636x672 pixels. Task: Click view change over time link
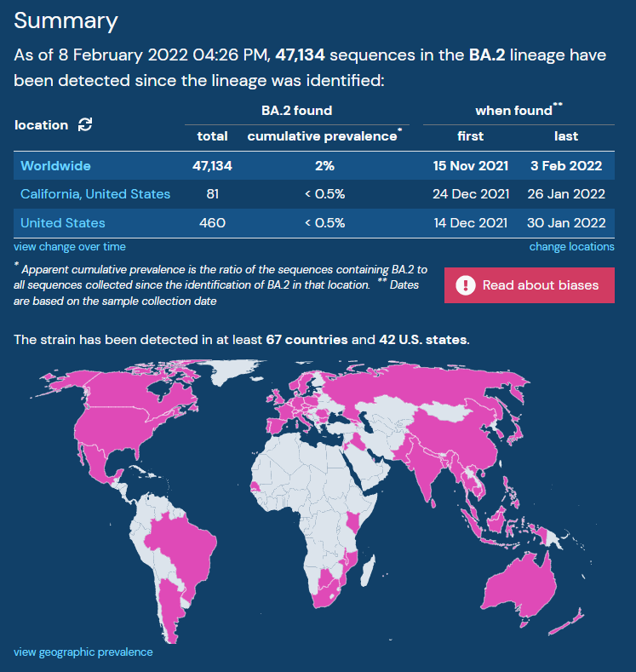70,247
